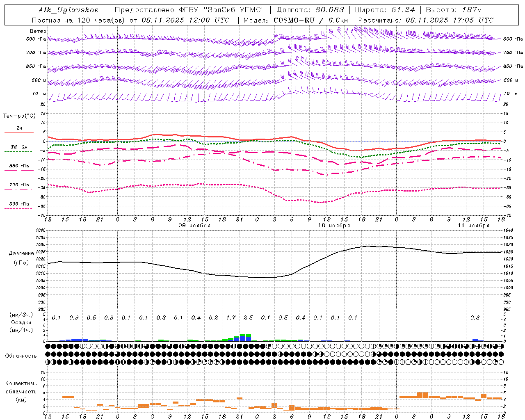Image resolution: width=525 pixels, height=420 pixels.
Task: Click the 0.9 precipitation amount value
Action: [x=74, y=318]
